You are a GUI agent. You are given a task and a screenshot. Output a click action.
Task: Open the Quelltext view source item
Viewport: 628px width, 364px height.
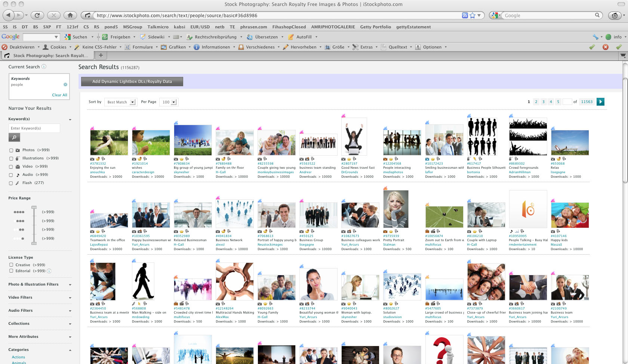[x=394, y=47]
